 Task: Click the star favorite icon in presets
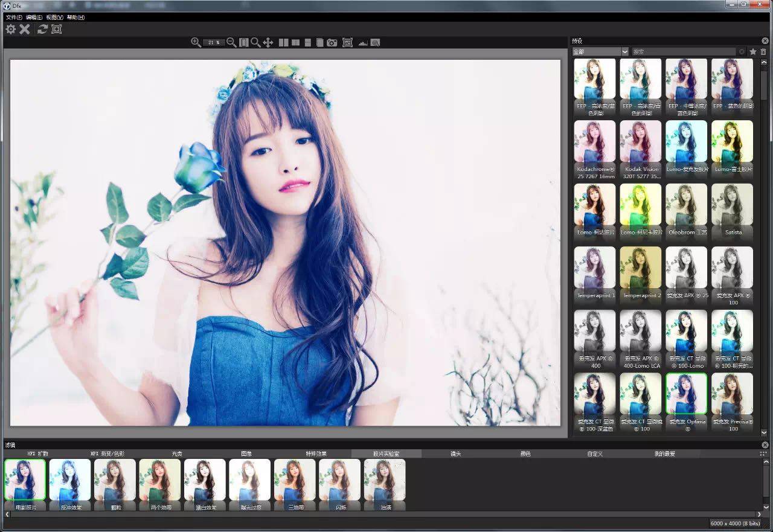click(753, 52)
